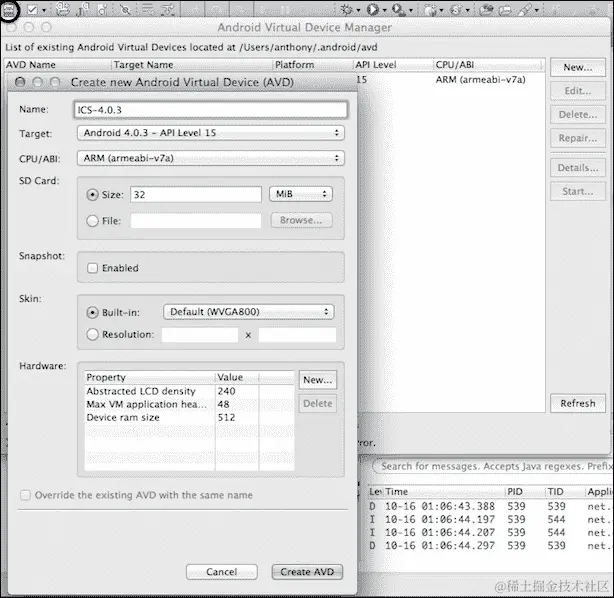Click the step-arrow icon left of the greyed toolbar buttons
Image resolution: width=614 pixels, height=598 pixels.
[x=168, y=9]
